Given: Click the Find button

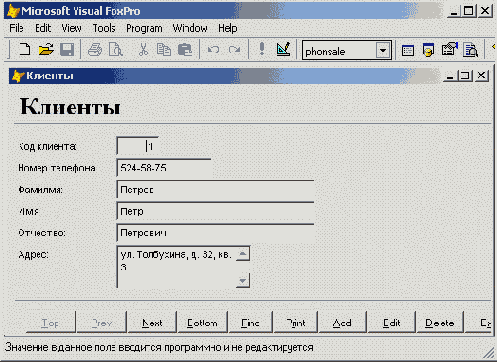Looking at the screenshot, I should [250, 322].
